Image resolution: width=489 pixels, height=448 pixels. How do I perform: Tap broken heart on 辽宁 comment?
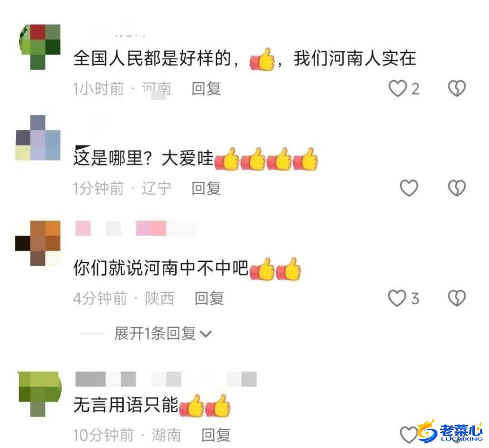(x=457, y=188)
